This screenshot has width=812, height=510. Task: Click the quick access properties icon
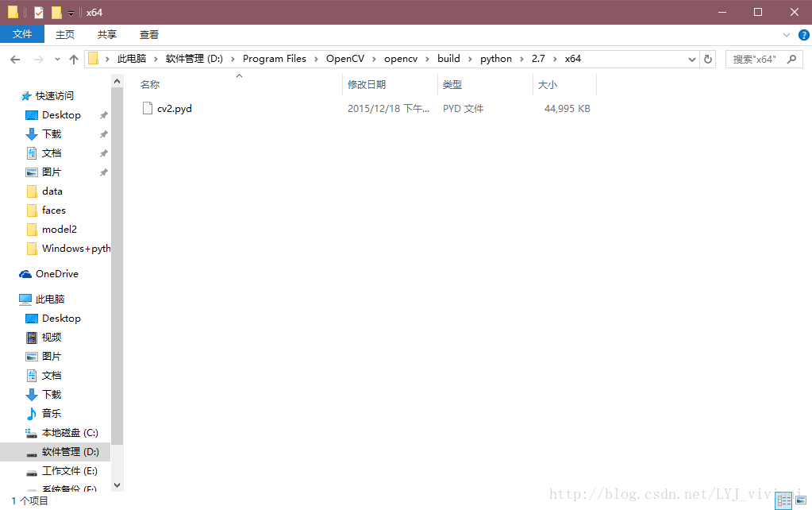pos(39,13)
